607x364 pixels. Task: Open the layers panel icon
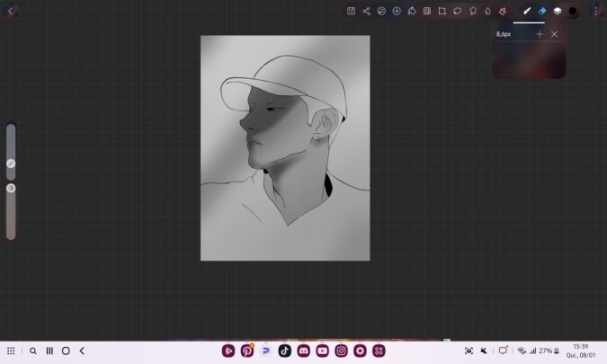(x=558, y=11)
